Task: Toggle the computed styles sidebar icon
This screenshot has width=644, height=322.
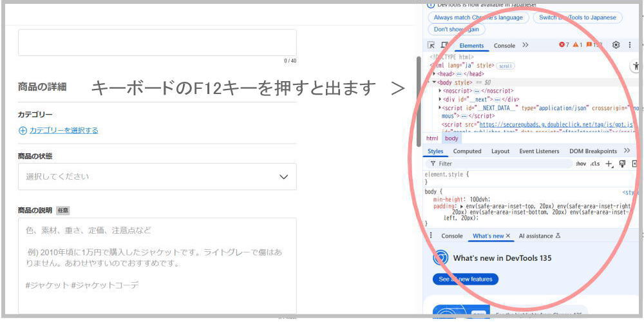Action: coord(635,164)
